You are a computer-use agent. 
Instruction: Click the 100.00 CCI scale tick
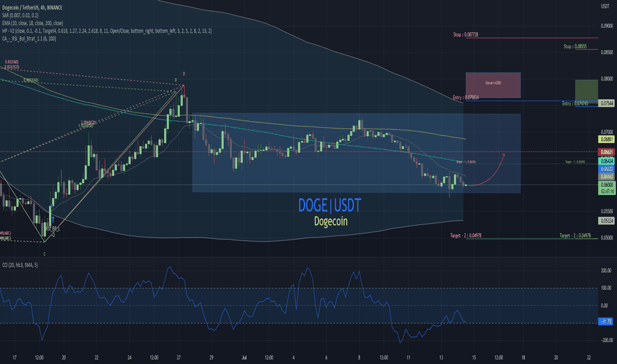tap(606, 288)
